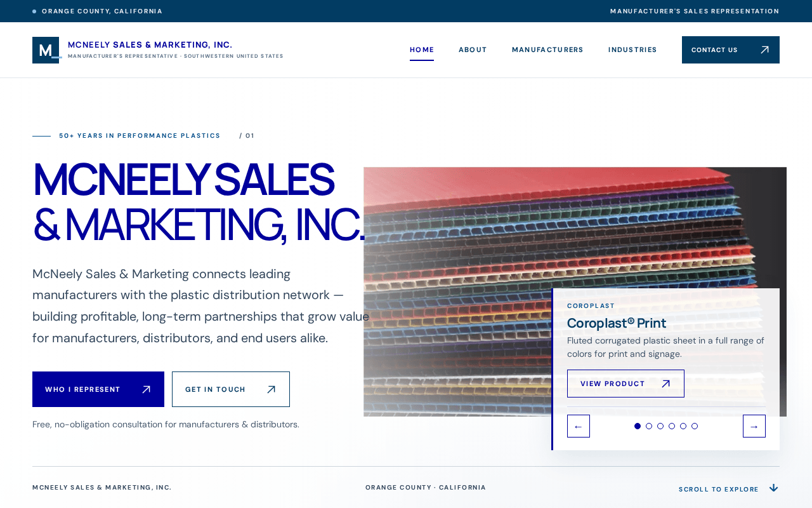Click the arrow icon in Contact Us button
Image resolution: width=812 pixels, height=508 pixels.
pos(764,50)
